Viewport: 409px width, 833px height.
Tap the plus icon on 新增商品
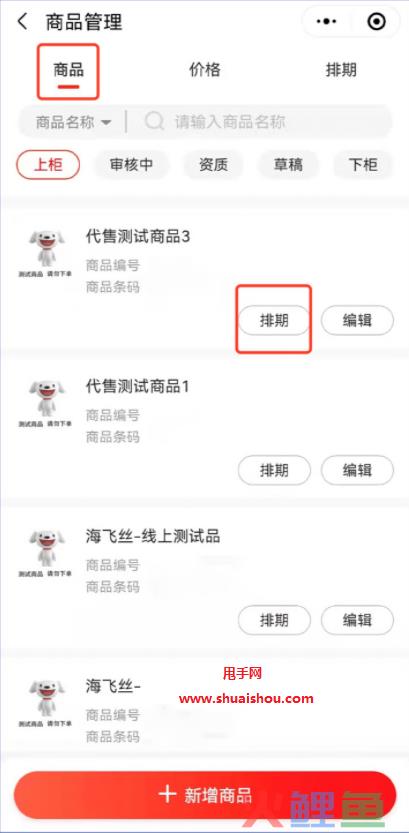(x=167, y=794)
